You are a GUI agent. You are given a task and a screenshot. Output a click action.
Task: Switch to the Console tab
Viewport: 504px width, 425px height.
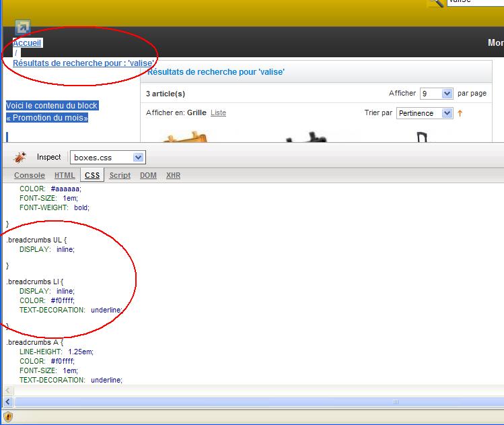click(30, 175)
